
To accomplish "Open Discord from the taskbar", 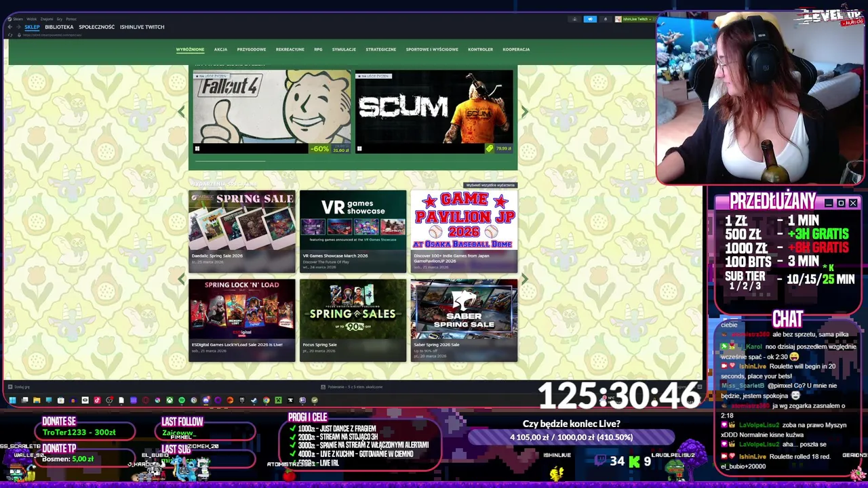I will click(x=205, y=400).
